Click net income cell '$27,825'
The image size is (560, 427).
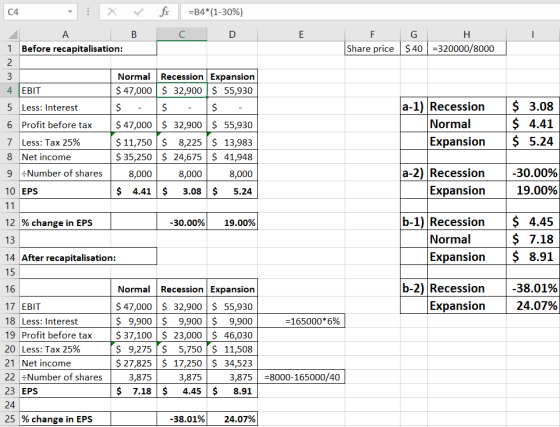(x=134, y=363)
